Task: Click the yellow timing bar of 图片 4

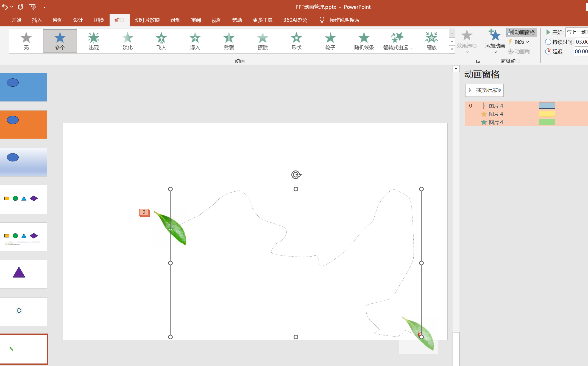Action: [547, 114]
